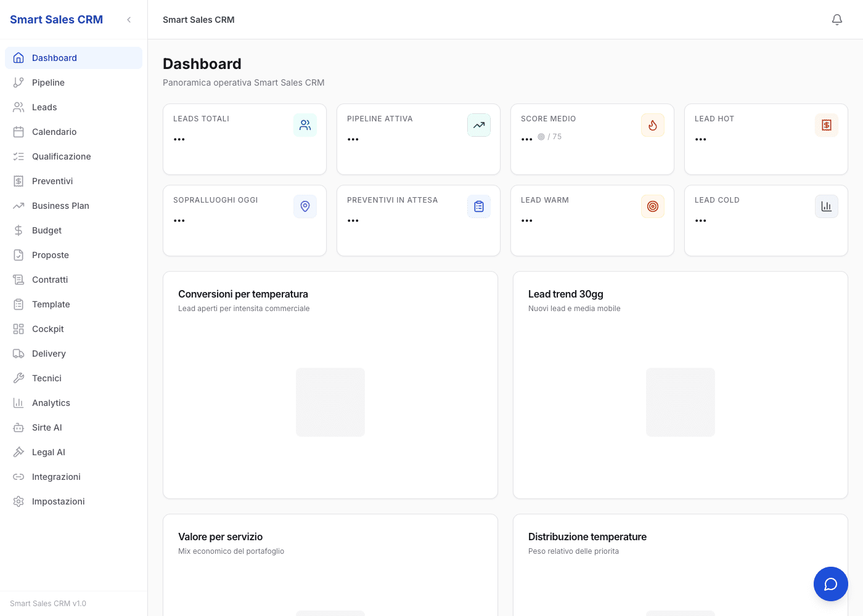The height and width of the screenshot is (616, 863).
Task: Click the receipt icon on Lead Hot card
Action: click(x=827, y=125)
